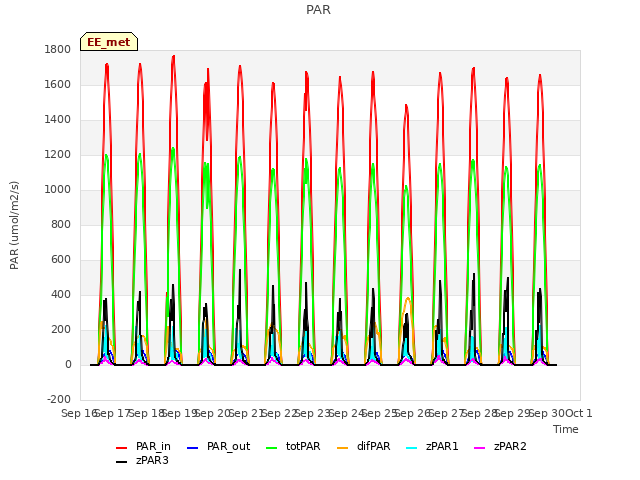Click the Oct 1 x-axis tick label
Screen dimensions: 640x480
click(x=579, y=414)
